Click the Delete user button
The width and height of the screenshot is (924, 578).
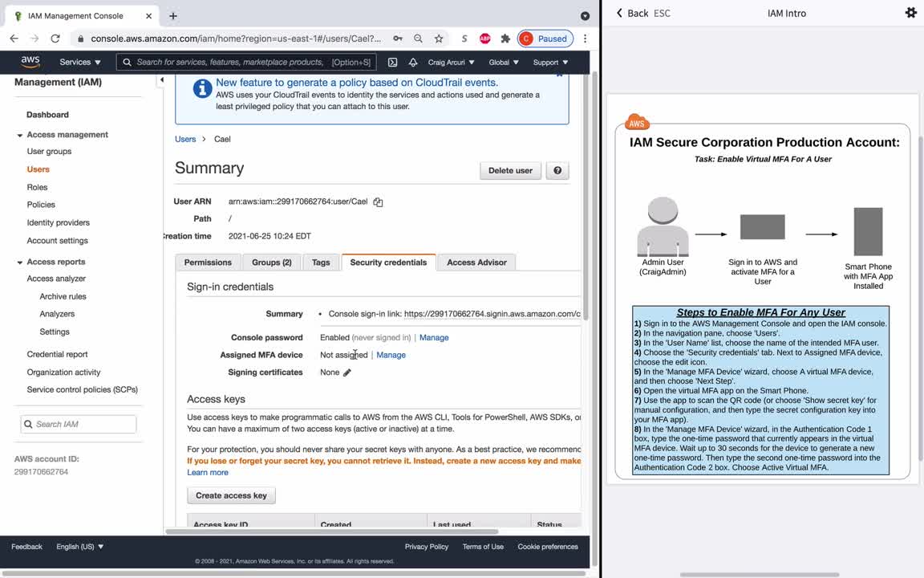pos(510,170)
